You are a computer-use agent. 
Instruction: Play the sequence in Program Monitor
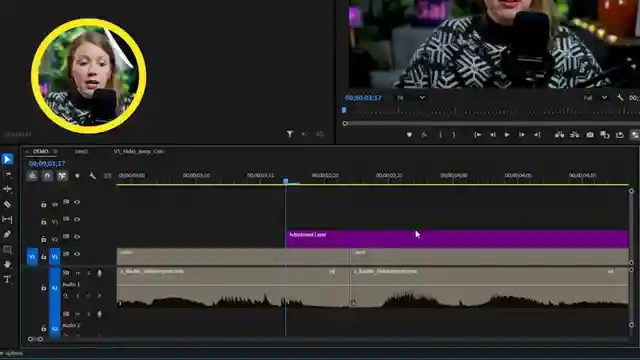(507, 135)
